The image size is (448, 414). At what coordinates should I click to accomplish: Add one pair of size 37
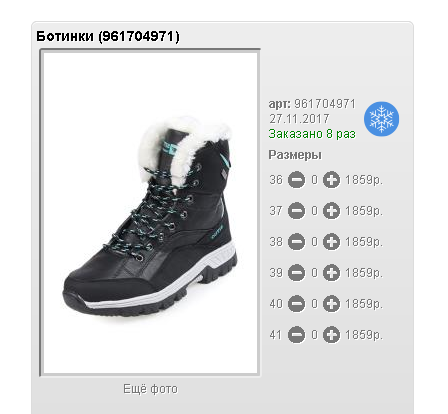tap(331, 211)
